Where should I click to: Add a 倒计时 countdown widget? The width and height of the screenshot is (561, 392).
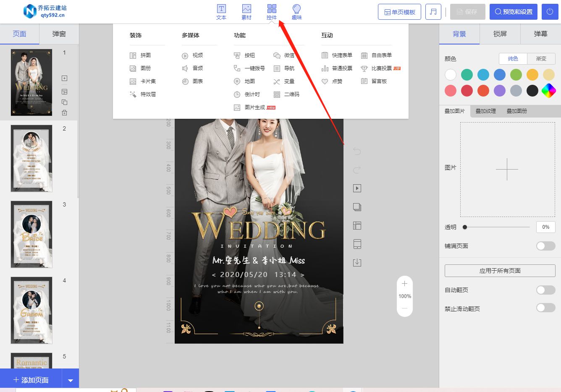pyautogui.click(x=249, y=94)
